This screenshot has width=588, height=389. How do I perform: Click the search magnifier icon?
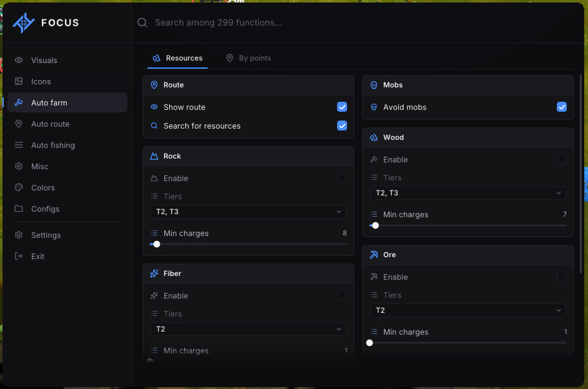point(142,22)
